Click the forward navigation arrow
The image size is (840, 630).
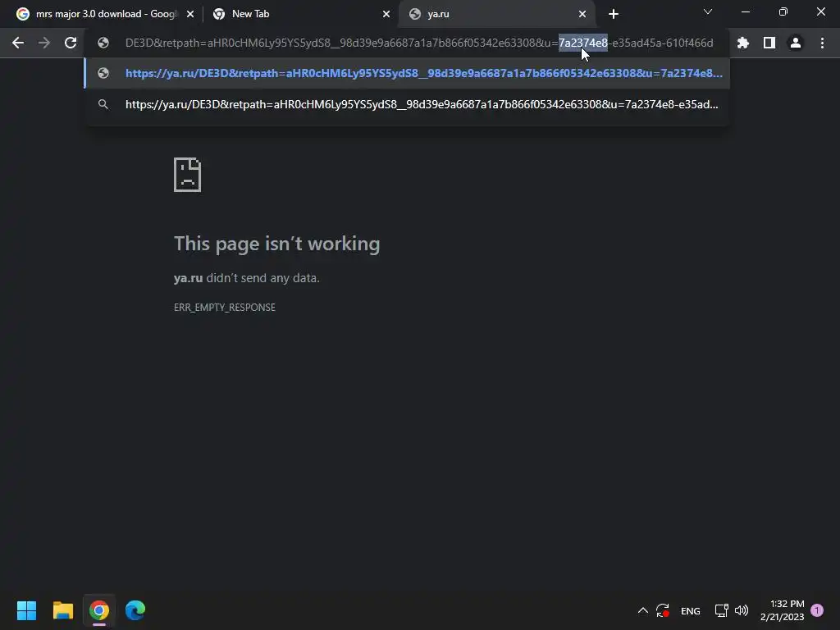pyautogui.click(x=44, y=43)
